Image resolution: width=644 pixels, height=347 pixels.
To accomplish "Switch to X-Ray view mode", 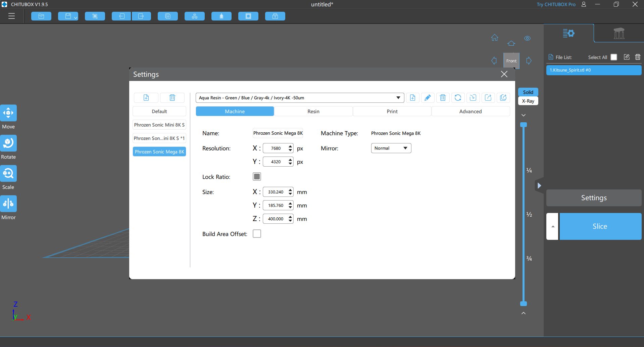I will [x=528, y=101].
